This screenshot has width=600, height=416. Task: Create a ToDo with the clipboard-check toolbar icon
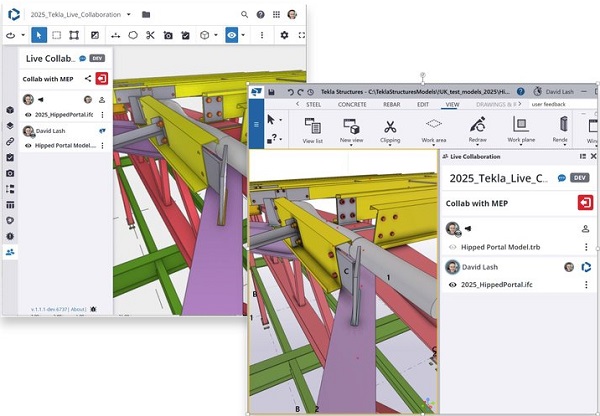[186, 35]
